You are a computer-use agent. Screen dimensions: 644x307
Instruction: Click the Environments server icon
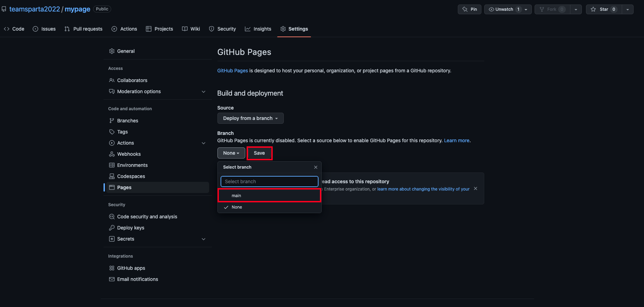click(112, 165)
